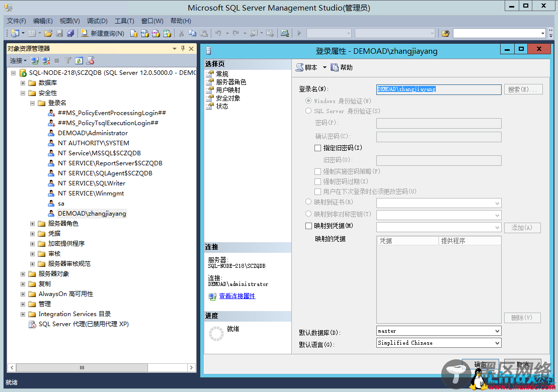
Task: Click the red X script icon in Object Explorer
Action: point(91,61)
